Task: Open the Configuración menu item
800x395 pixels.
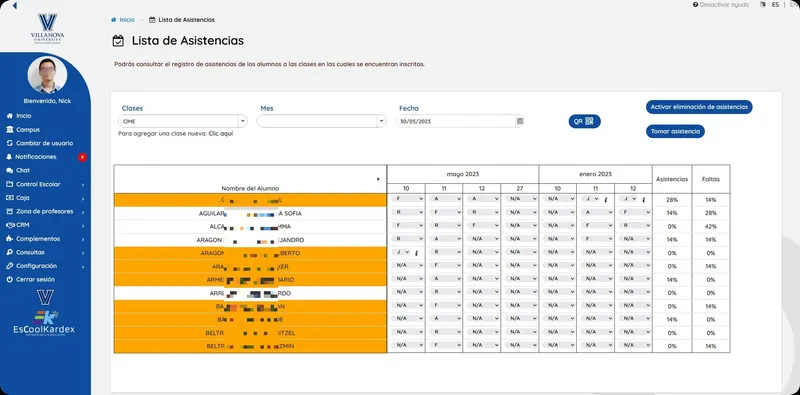Action: click(x=45, y=266)
